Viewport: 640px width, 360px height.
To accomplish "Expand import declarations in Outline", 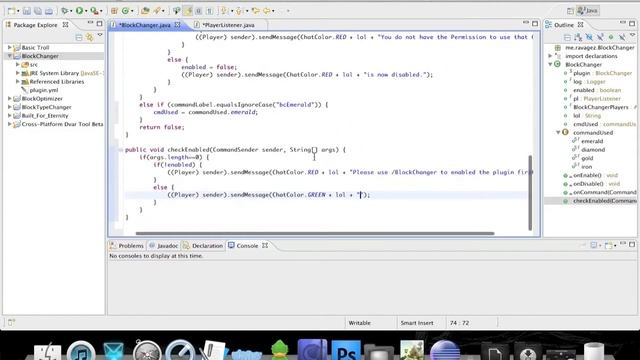I will (550, 56).
